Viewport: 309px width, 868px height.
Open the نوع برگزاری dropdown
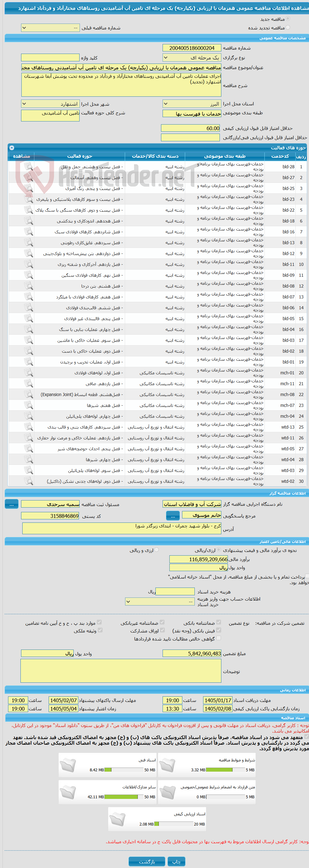[192, 58]
